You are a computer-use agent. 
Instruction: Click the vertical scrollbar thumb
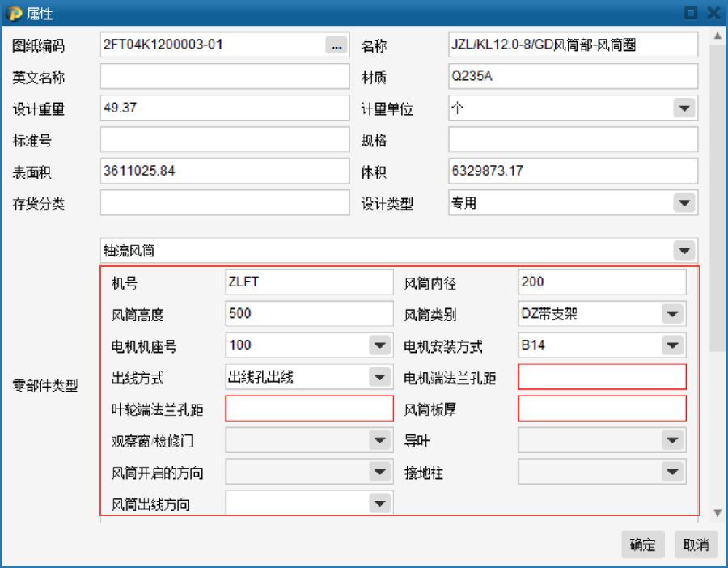click(717, 197)
